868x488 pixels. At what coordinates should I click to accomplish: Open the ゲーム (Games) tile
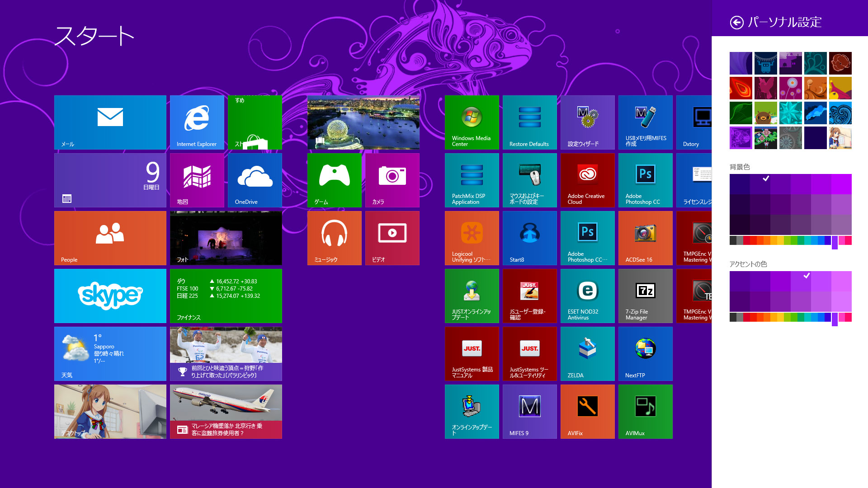coord(335,180)
